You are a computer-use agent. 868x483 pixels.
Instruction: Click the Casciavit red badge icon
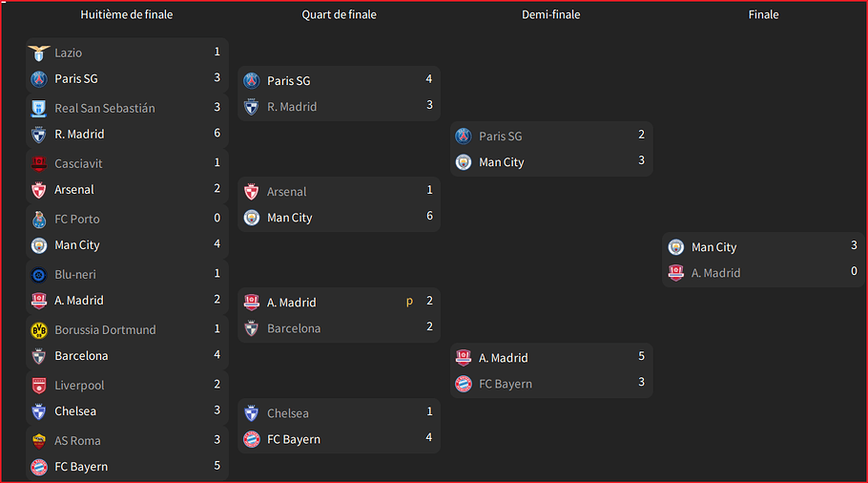click(39, 164)
